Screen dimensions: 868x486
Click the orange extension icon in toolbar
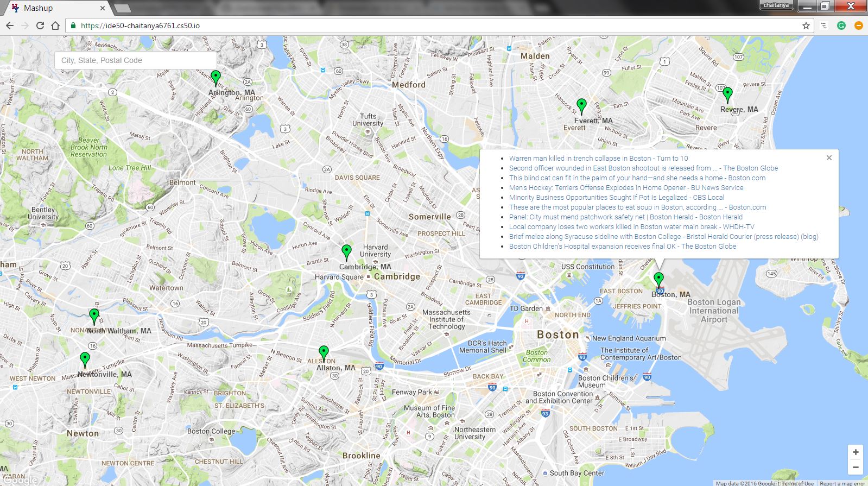[x=859, y=26]
